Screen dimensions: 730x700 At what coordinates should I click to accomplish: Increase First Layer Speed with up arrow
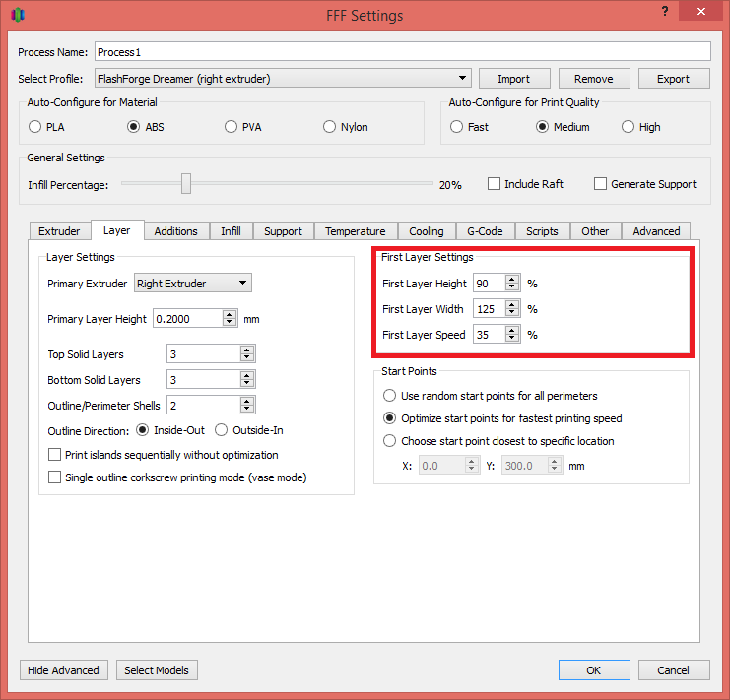[x=512, y=330]
